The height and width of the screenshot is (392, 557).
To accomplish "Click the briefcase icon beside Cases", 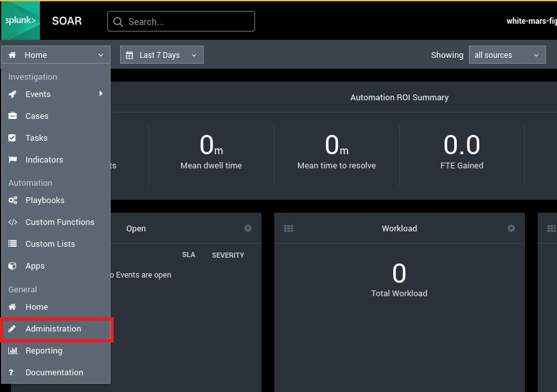I will click(13, 116).
